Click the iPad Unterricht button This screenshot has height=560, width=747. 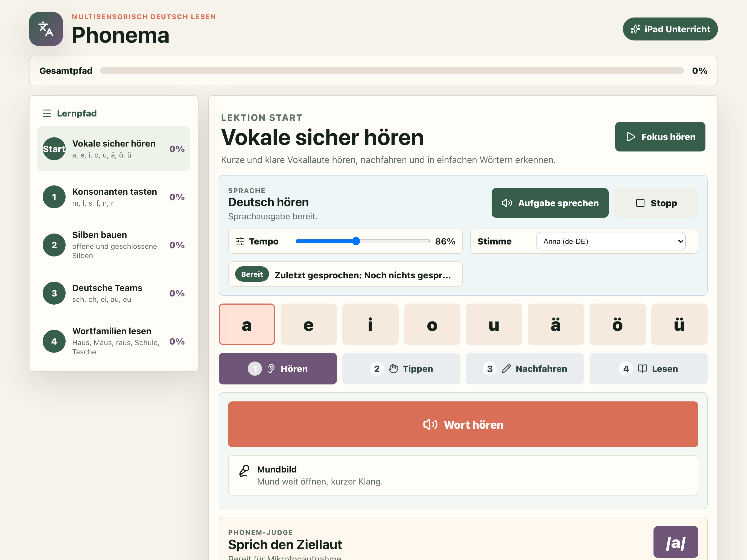click(670, 29)
